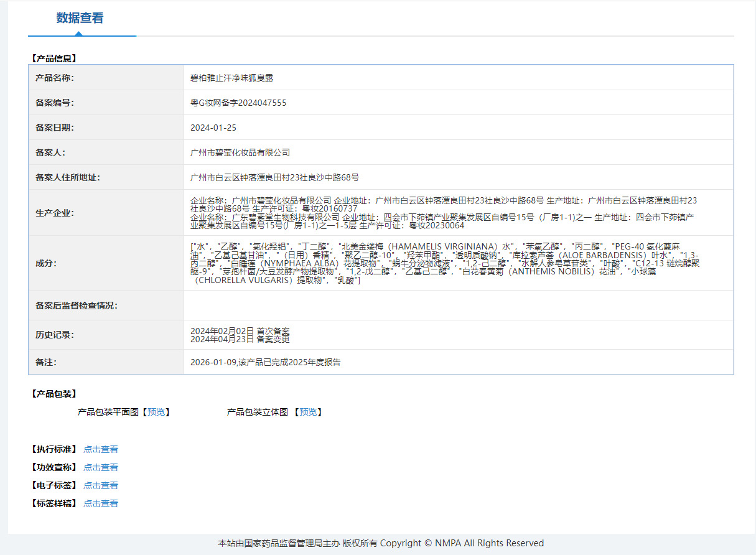The image size is (756, 555).
Task: Click the NMPA copyright footer text
Action: [x=381, y=543]
